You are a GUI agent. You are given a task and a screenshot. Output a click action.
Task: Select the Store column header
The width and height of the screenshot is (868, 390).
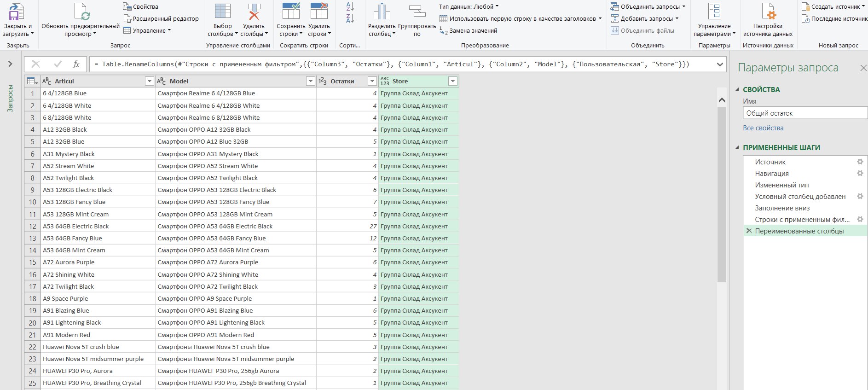coord(418,81)
